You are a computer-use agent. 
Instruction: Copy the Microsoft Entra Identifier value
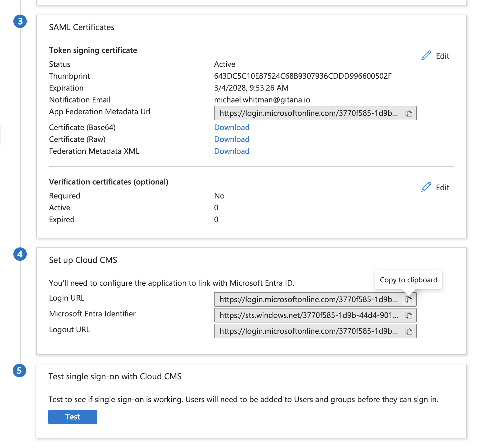409,315
